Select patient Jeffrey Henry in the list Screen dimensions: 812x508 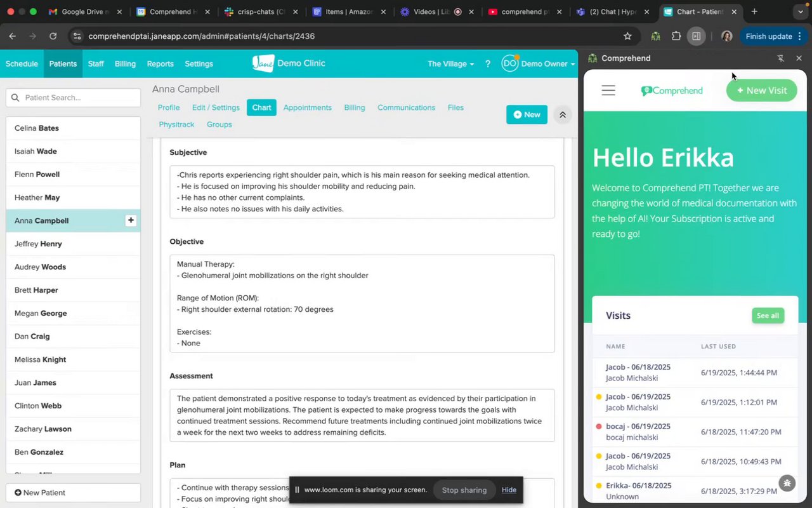point(74,244)
